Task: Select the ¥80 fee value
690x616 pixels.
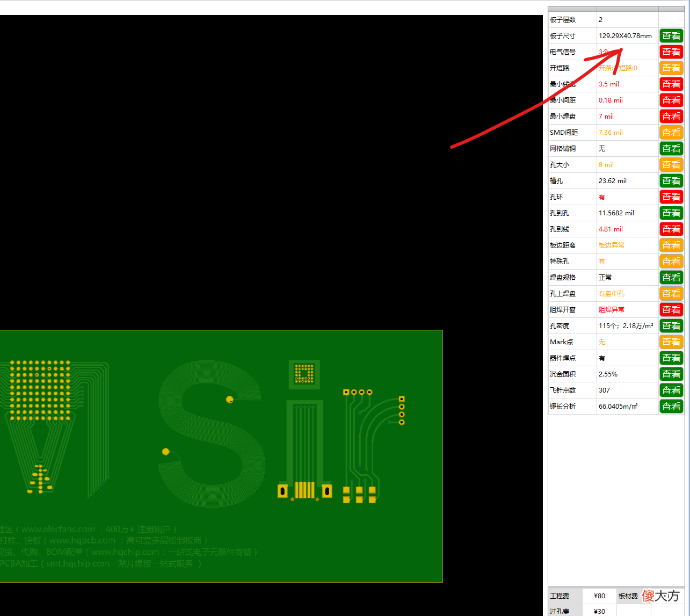Action: (x=599, y=596)
